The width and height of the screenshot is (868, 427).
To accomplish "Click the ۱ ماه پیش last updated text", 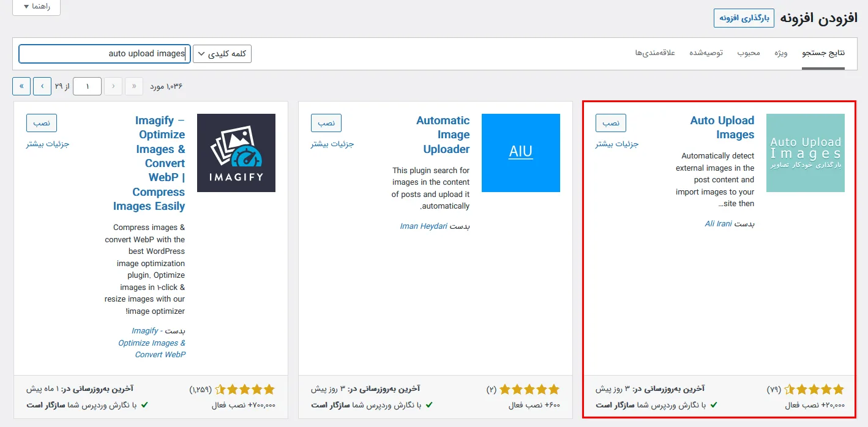I will 44,388.
